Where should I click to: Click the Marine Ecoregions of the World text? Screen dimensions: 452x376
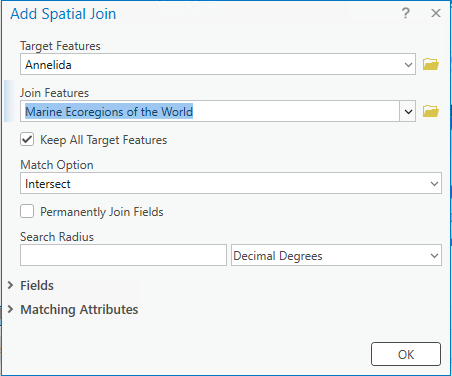[109, 112]
